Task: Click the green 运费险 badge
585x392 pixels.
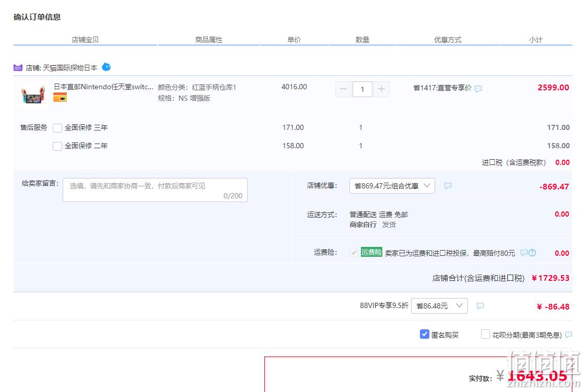Action: pos(371,252)
